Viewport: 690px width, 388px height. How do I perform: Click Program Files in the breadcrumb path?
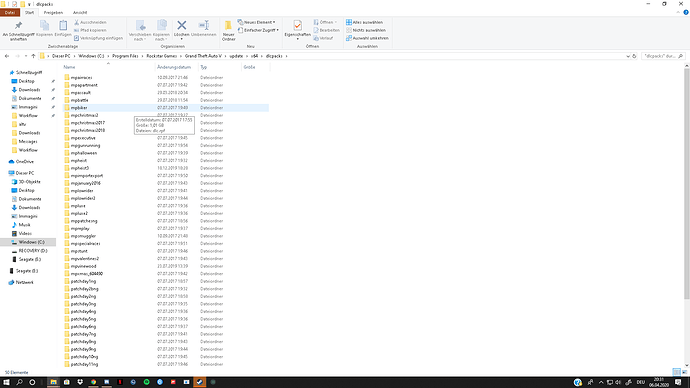125,56
